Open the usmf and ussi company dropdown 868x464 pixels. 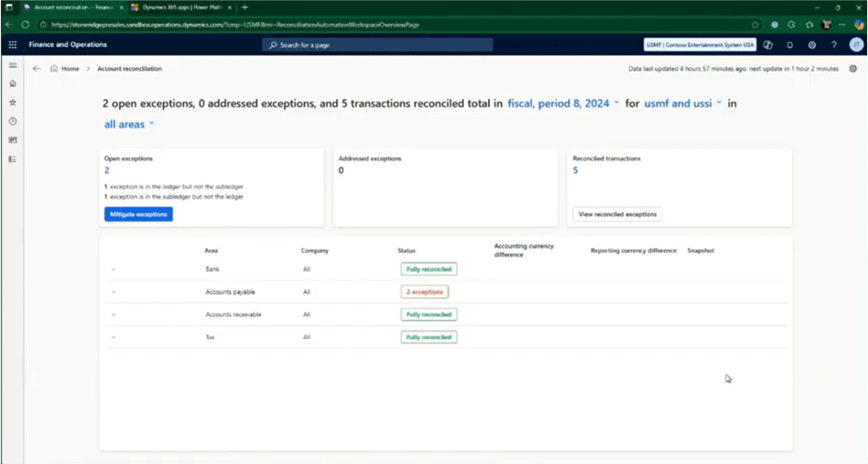click(683, 103)
